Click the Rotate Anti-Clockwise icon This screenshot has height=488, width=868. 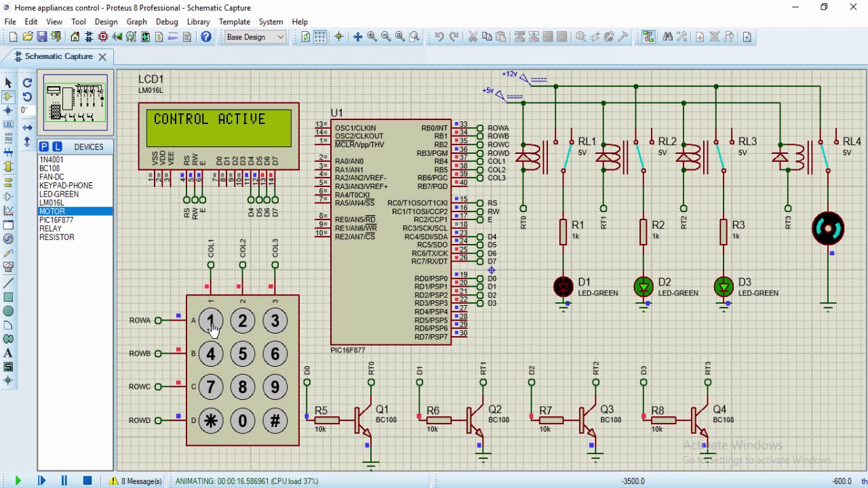pos(27,97)
